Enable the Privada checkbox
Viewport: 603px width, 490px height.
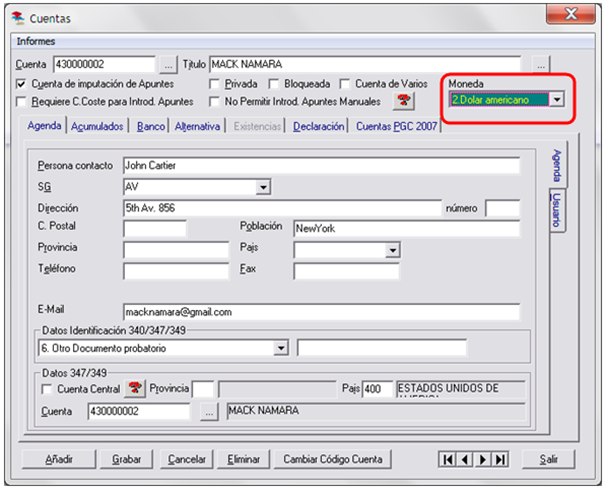[x=215, y=84]
